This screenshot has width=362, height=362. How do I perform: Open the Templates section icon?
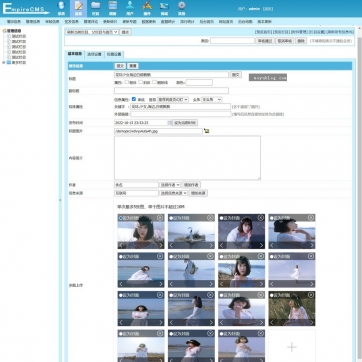[x=113, y=8]
